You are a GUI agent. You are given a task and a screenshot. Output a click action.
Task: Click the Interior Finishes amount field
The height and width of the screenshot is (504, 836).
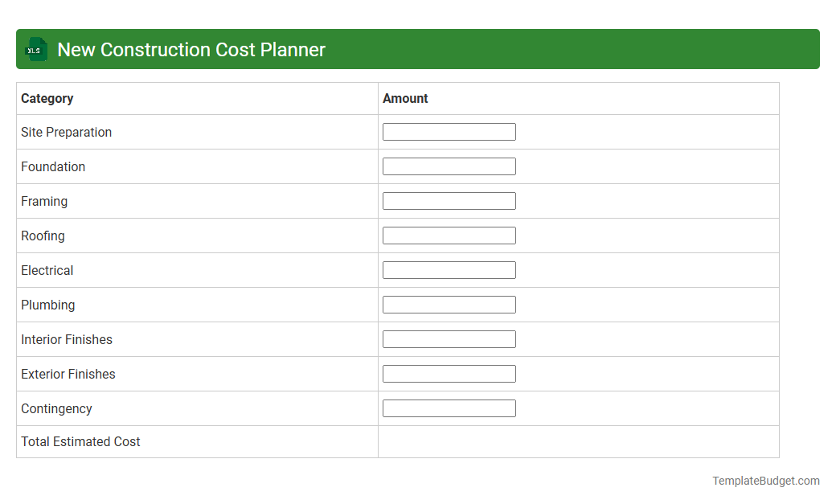click(x=449, y=338)
